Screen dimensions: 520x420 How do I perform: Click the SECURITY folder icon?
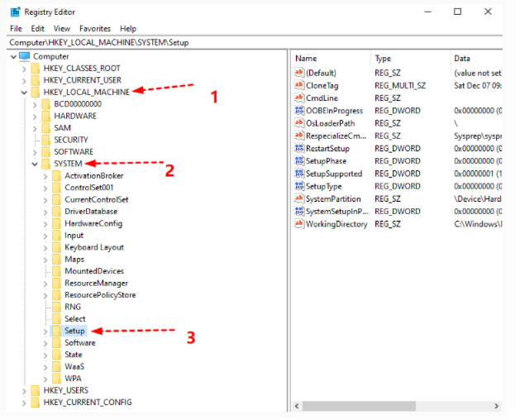tap(46, 140)
